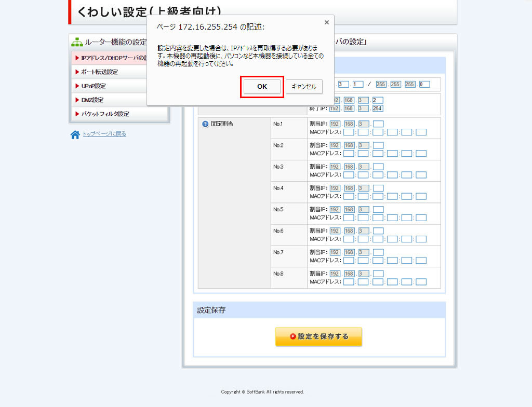Click the first MAC address box for No.8
Screen dimensions: 532x407
click(349, 281)
